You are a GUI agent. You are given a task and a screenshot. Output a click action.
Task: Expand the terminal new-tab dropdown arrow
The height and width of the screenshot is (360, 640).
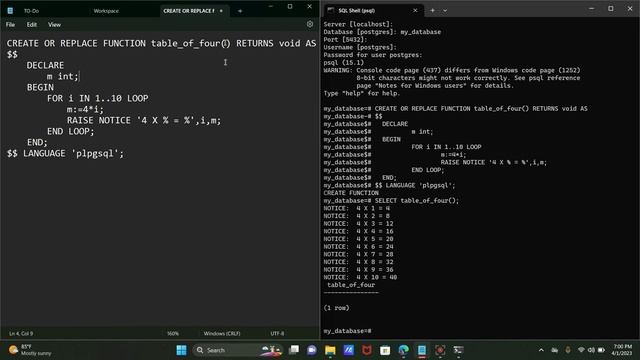445,11
